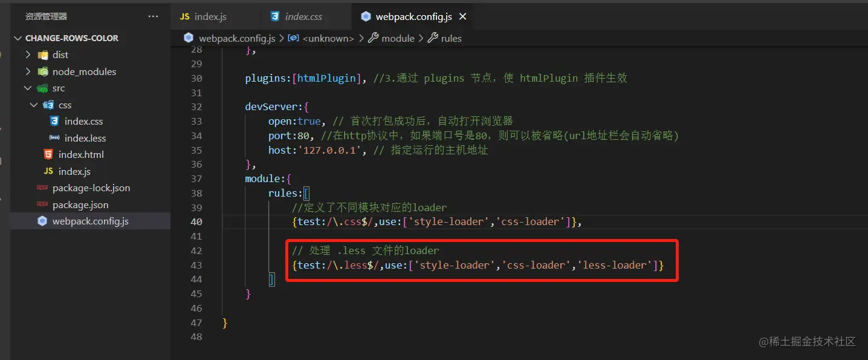The image size is (868, 360).
Task: Click the less icon beside index.less
Action: click(54, 138)
